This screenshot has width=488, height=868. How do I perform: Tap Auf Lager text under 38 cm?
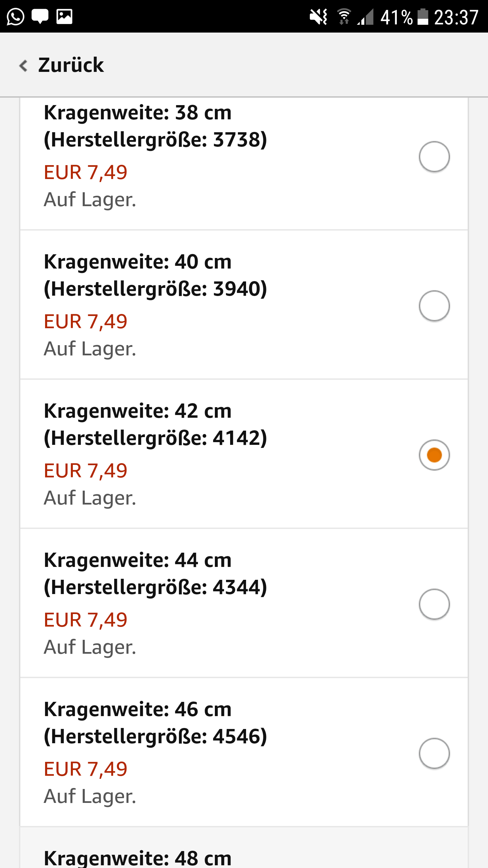[90, 199]
